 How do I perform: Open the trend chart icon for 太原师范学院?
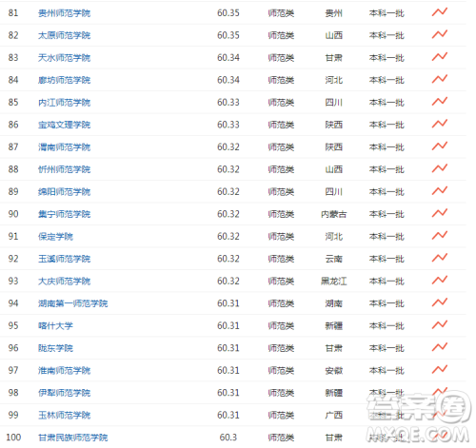[x=440, y=34]
